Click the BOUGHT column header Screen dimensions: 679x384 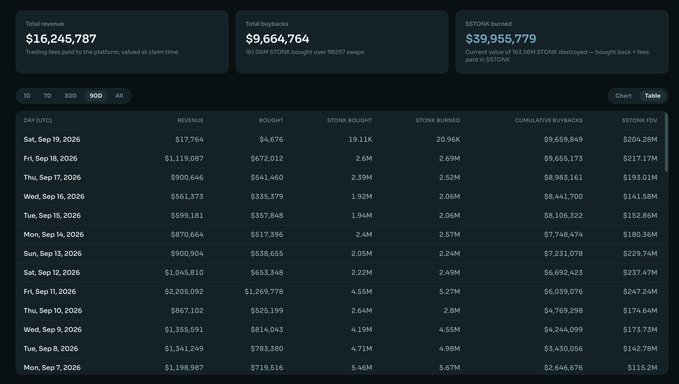(271, 120)
